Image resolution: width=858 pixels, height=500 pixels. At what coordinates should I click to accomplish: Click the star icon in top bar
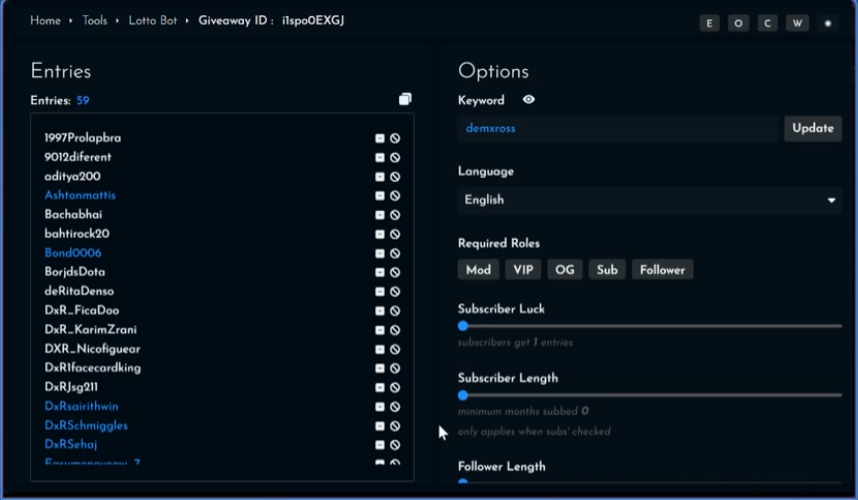(x=827, y=23)
